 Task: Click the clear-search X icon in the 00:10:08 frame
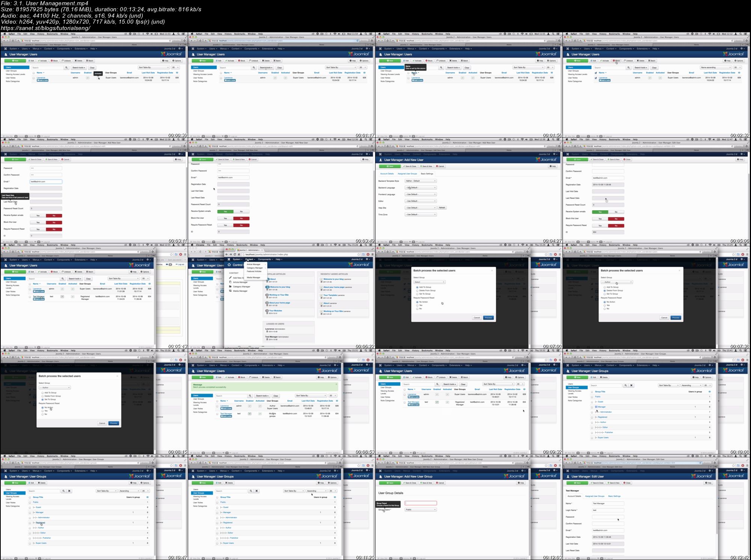pos(631,385)
